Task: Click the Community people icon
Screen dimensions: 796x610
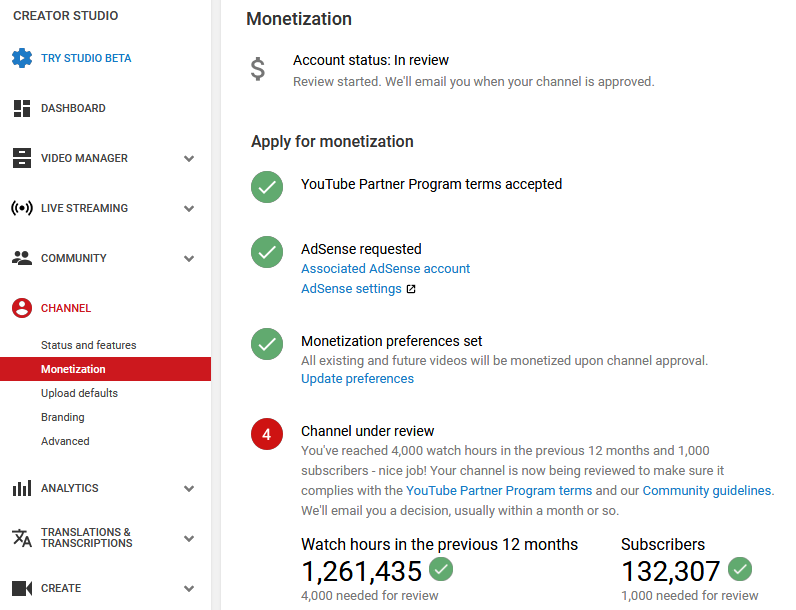Action: pyautogui.click(x=22, y=258)
